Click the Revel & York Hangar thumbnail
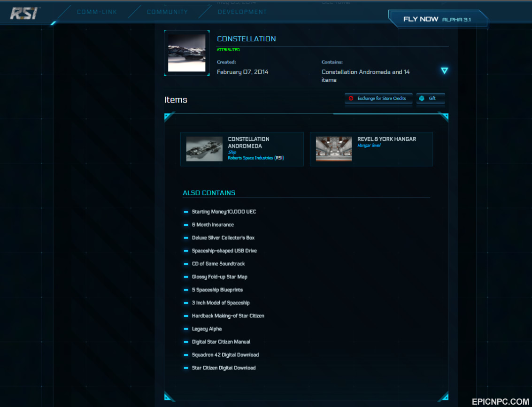Image resolution: width=532 pixels, height=407 pixels. click(x=333, y=149)
